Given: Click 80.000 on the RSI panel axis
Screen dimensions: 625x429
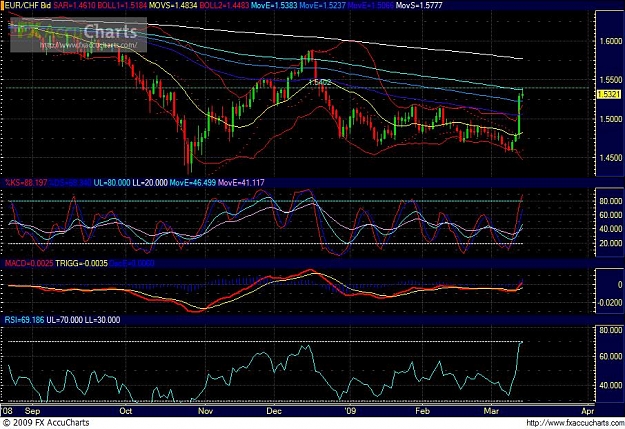Looking at the screenshot, I should pos(611,331).
